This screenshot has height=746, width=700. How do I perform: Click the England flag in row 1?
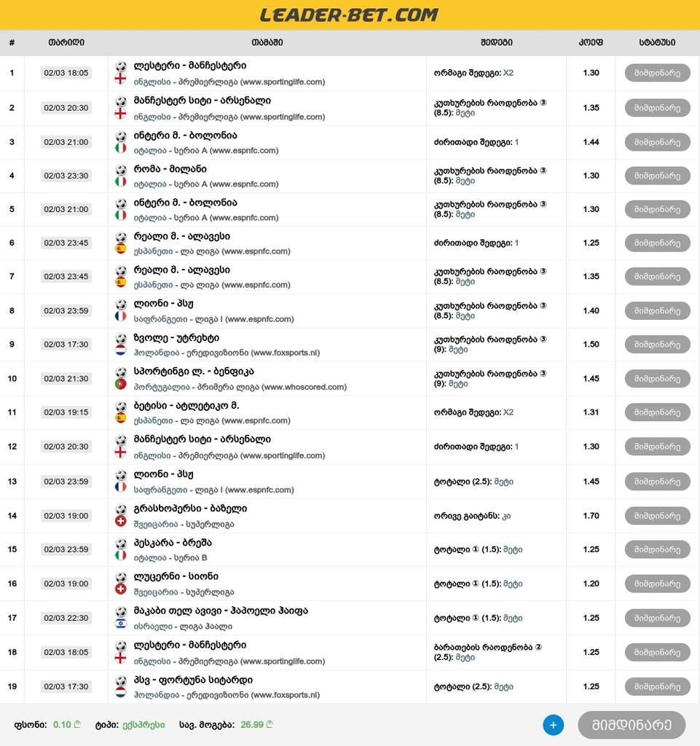(x=121, y=79)
